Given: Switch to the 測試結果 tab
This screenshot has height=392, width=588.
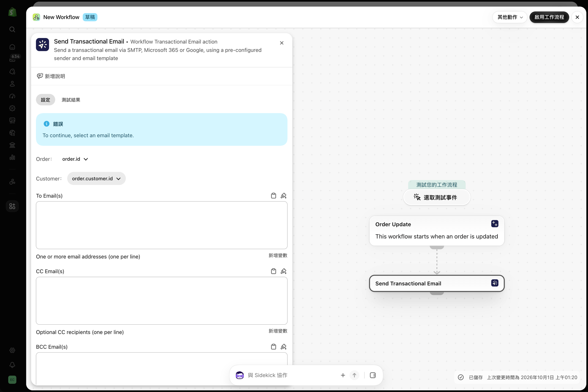Looking at the screenshot, I should pyautogui.click(x=71, y=100).
